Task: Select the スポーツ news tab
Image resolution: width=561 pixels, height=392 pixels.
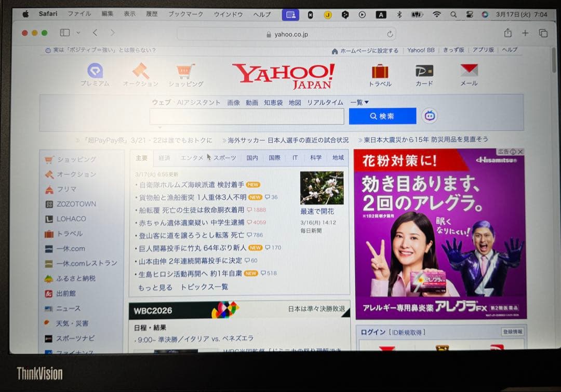Action: pos(225,158)
